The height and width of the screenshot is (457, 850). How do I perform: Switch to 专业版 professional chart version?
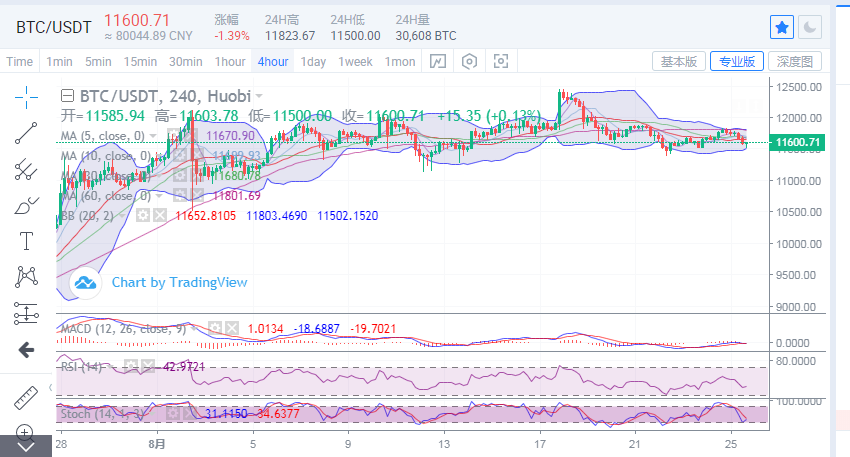(737, 61)
